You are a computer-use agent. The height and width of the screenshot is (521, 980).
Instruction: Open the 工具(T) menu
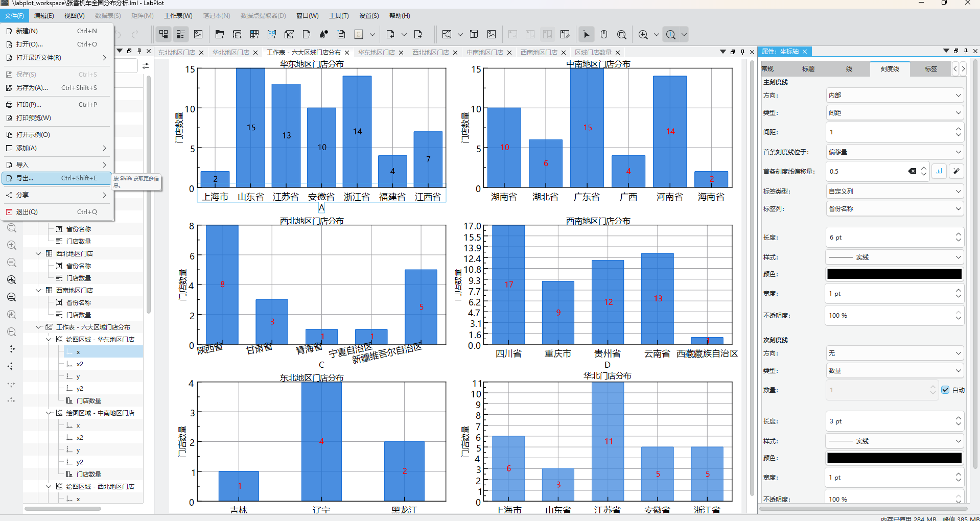pos(339,15)
